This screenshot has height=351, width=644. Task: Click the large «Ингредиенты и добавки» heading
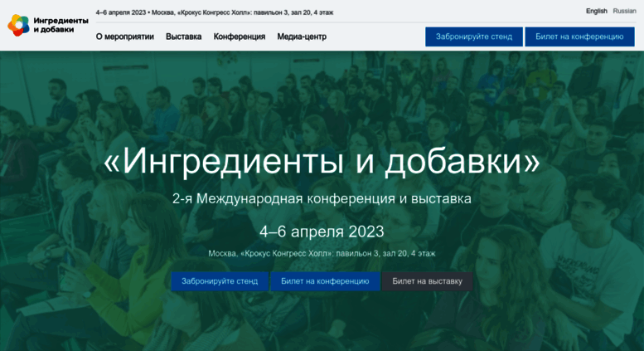coord(322,160)
